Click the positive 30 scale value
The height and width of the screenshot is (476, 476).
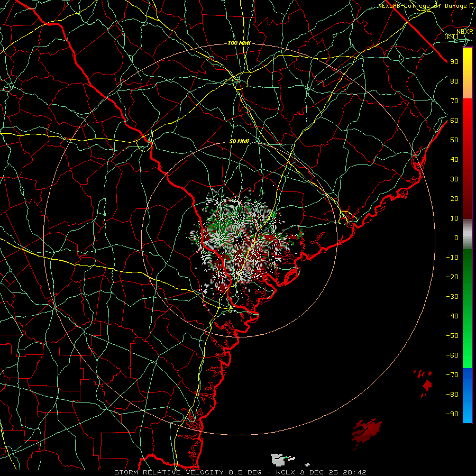point(454,179)
